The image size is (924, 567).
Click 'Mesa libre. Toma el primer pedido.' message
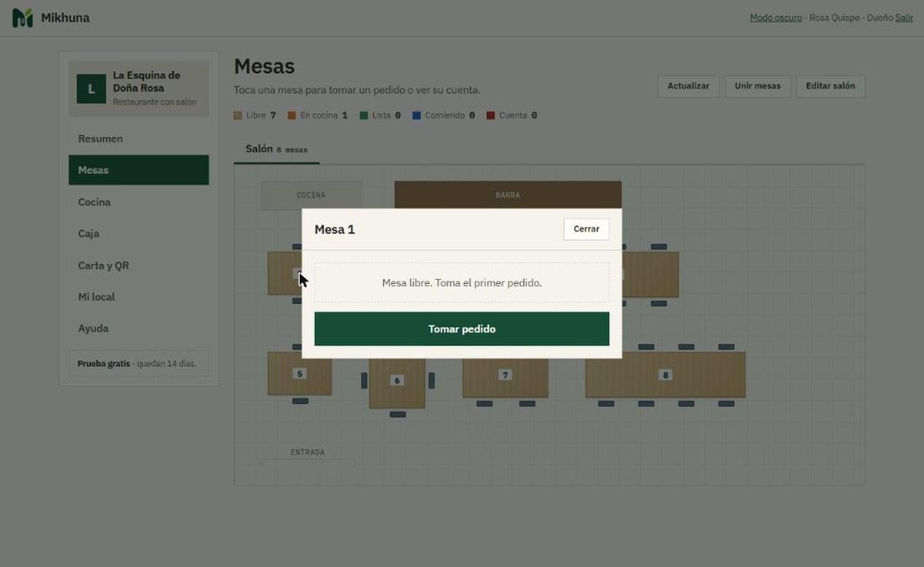coord(461,283)
